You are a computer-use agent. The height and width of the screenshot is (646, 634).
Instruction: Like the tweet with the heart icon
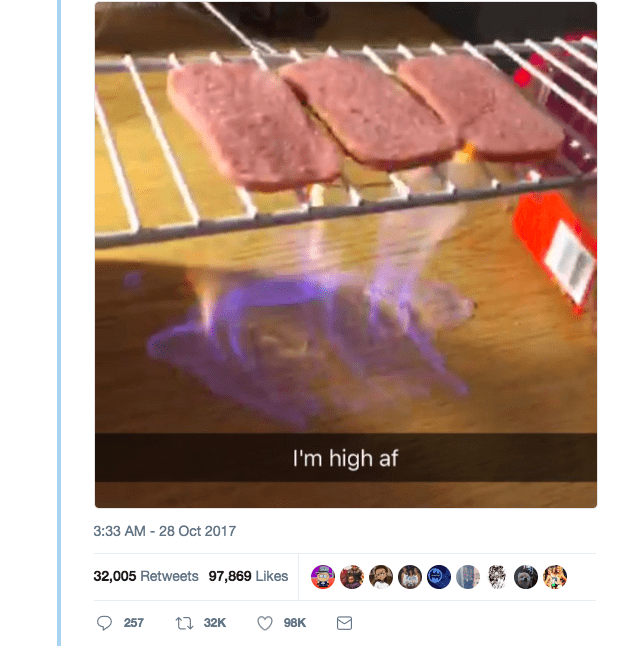[265, 623]
